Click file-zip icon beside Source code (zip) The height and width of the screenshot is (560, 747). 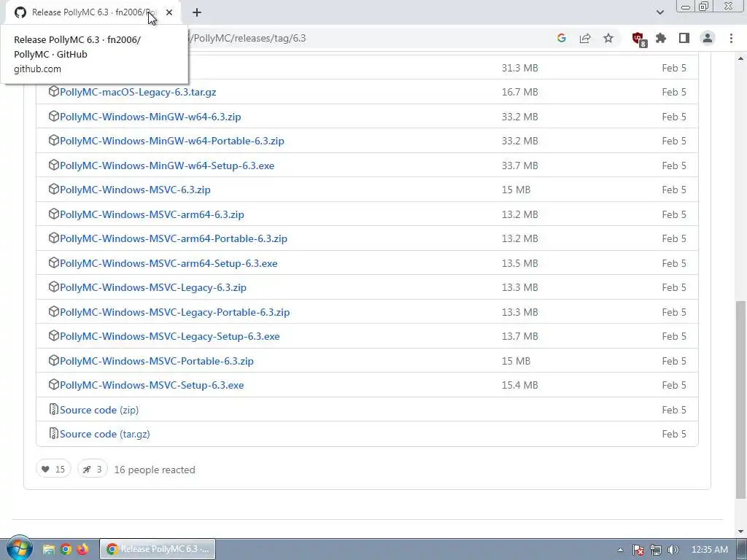pyautogui.click(x=54, y=409)
